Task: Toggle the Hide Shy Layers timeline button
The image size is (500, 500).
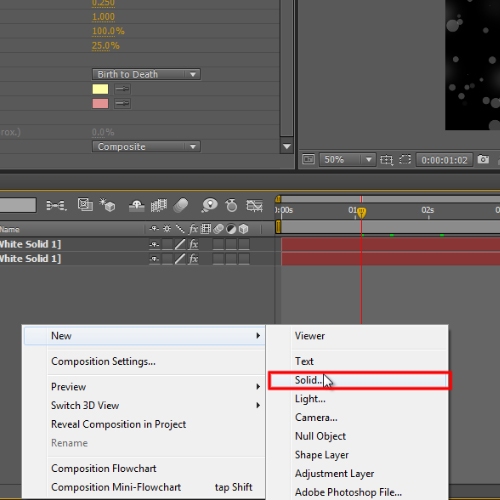Action: (137, 205)
